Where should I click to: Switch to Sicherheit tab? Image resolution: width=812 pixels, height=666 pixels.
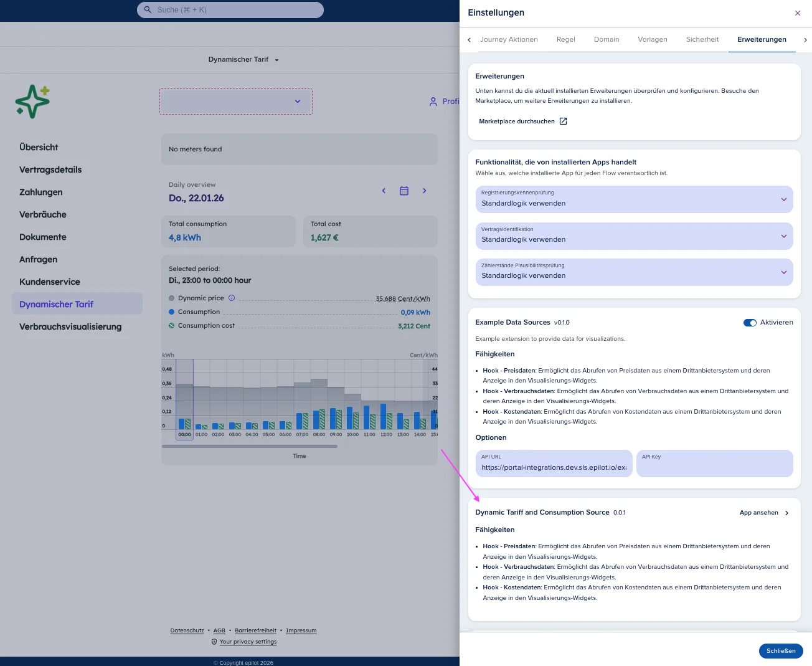click(x=702, y=39)
